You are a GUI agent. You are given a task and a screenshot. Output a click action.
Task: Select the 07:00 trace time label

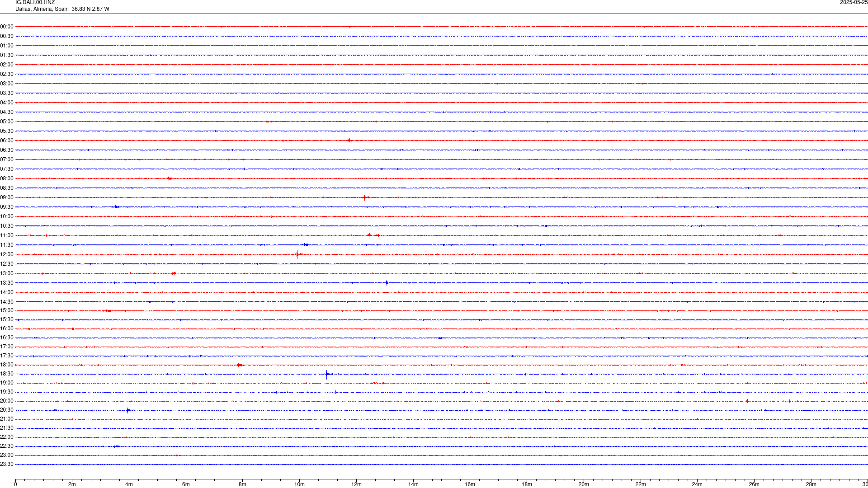pos(7,160)
